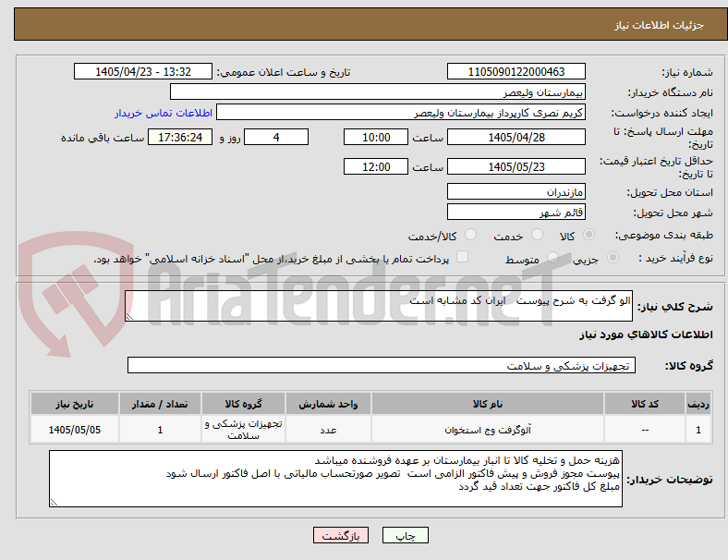The width and height of the screenshot is (728, 560).
Task: Select the کالا/خدمت radio button
Action: tap(470, 235)
